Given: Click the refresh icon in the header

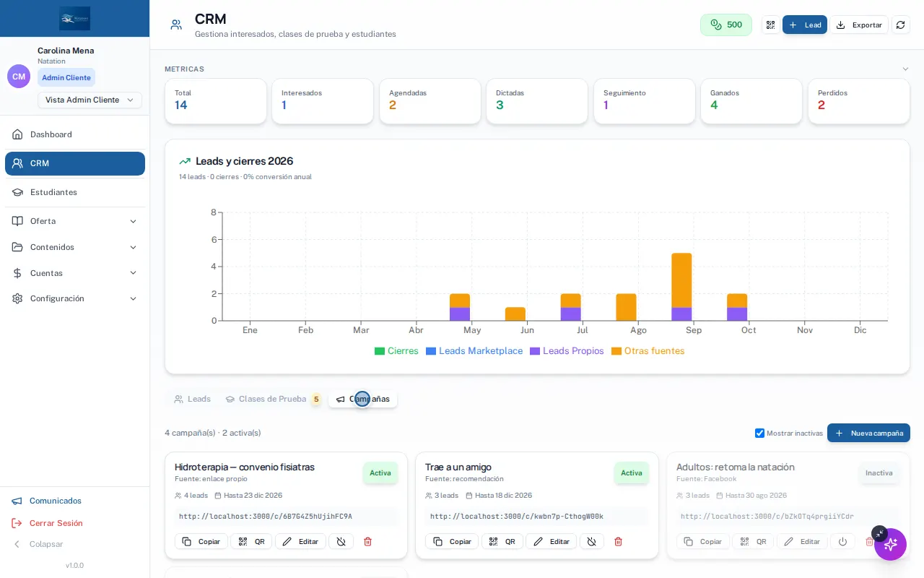Looking at the screenshot, I should point(900,25).
